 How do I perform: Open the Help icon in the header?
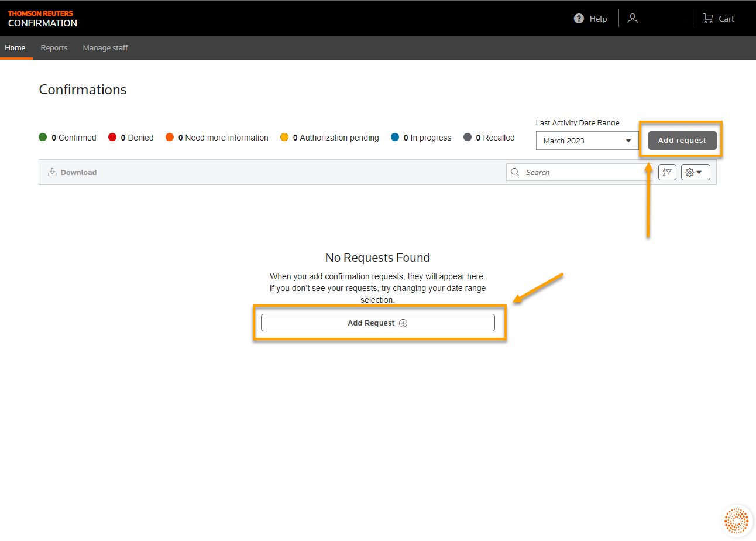pos(590,18)
